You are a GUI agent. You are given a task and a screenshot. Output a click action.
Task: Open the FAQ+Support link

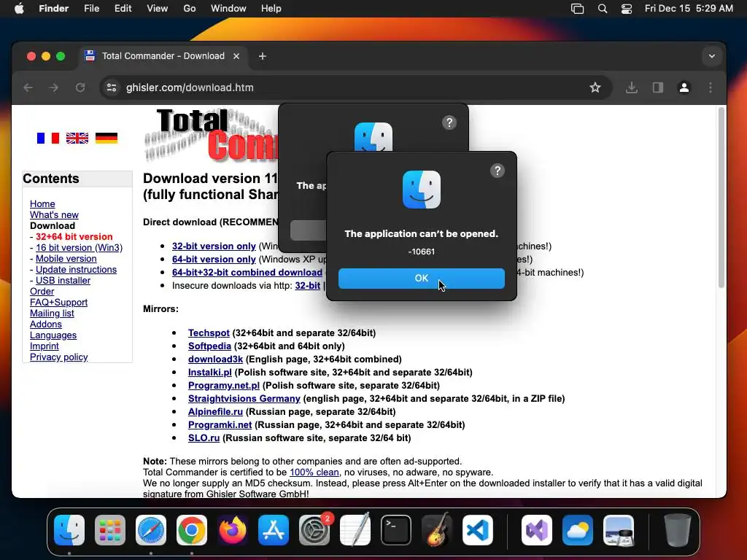pos(58,303)
